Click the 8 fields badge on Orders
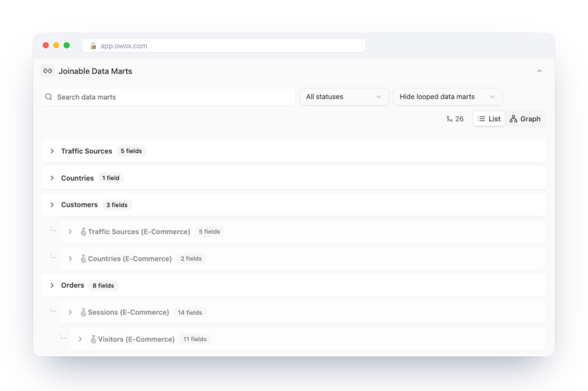This screenshot has width=588, height=391. tap(103, 286)
